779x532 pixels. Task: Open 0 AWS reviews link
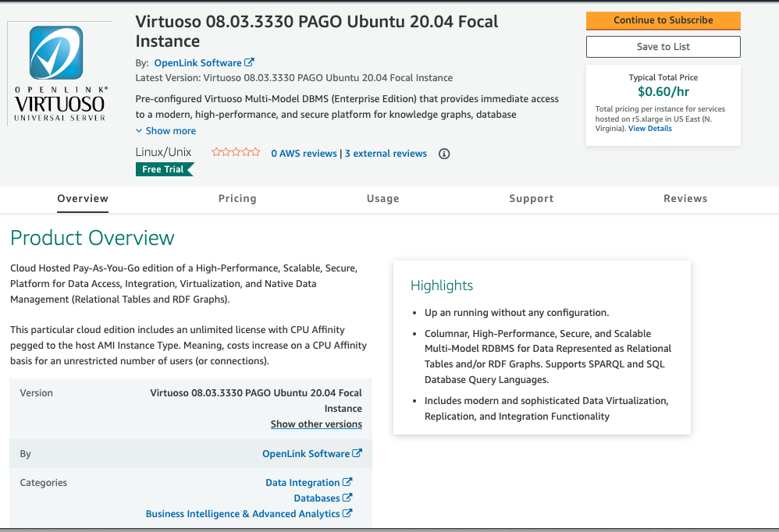point(304,154)
